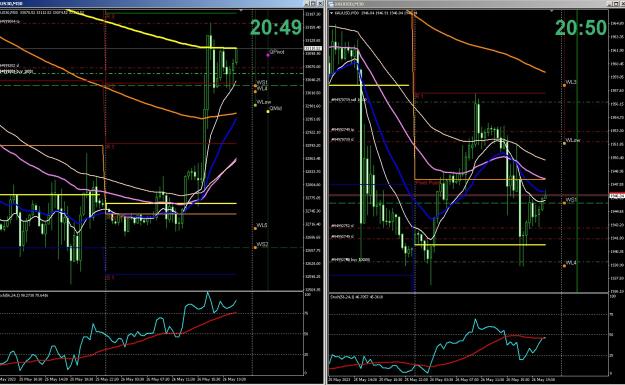Select the WL4 marker in right chart
The height and width of the screenshot is (385, 625).
[564, 265]
